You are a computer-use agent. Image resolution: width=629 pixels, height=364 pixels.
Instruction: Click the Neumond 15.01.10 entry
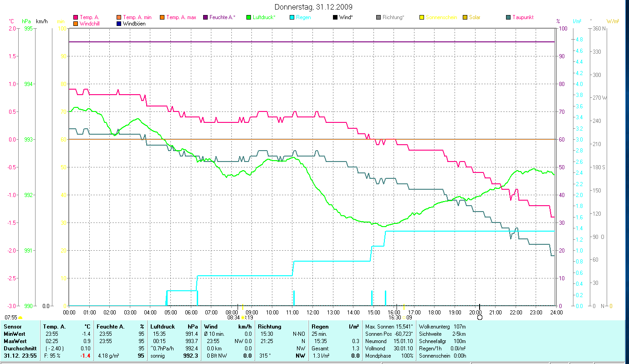click(389, 341)
